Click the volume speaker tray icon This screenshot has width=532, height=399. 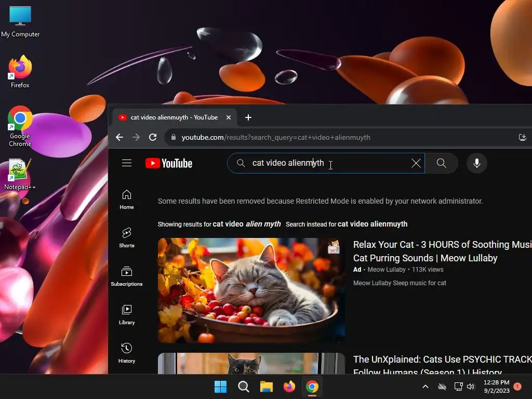pos(471,387)
